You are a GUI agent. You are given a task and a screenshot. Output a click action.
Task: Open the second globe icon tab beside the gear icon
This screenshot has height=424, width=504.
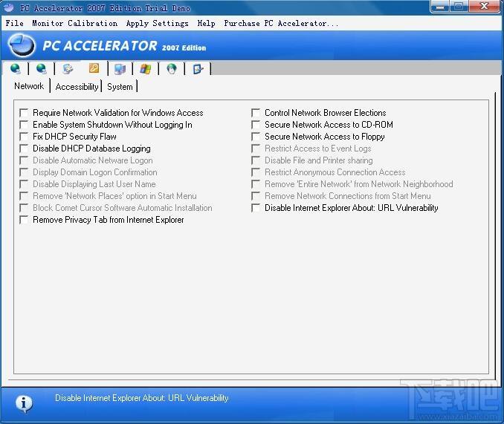41,69
